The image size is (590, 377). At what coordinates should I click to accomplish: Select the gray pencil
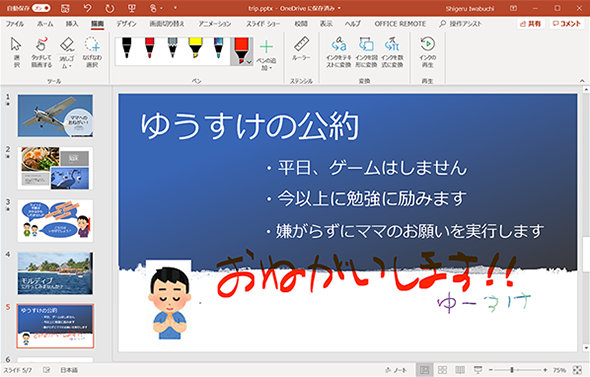pyautogui.click(x=172, y=48)
